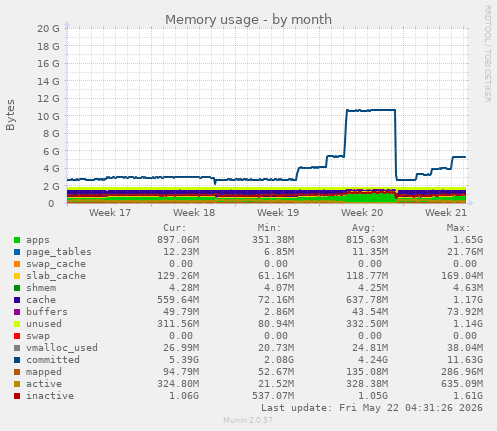Viewport: 497px width, 431px height.
Task: Click the cache indigo legend swatch
Action: 17,300
